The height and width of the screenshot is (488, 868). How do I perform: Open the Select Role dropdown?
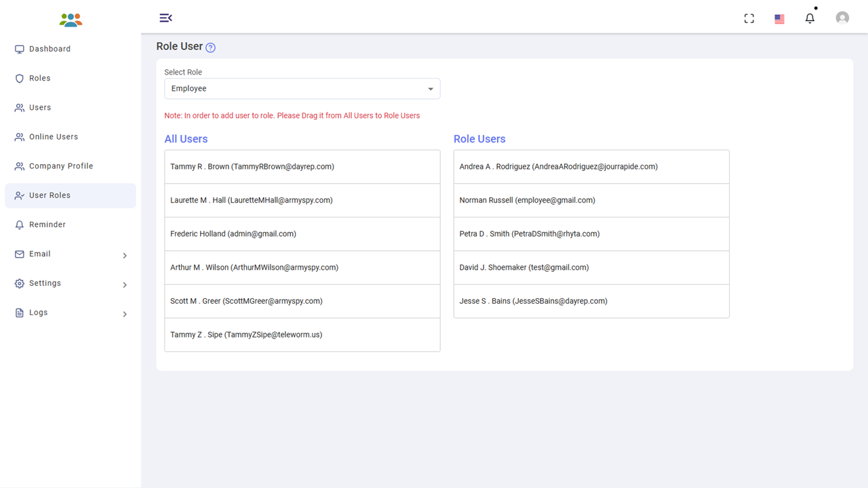[x=302, y=89]
